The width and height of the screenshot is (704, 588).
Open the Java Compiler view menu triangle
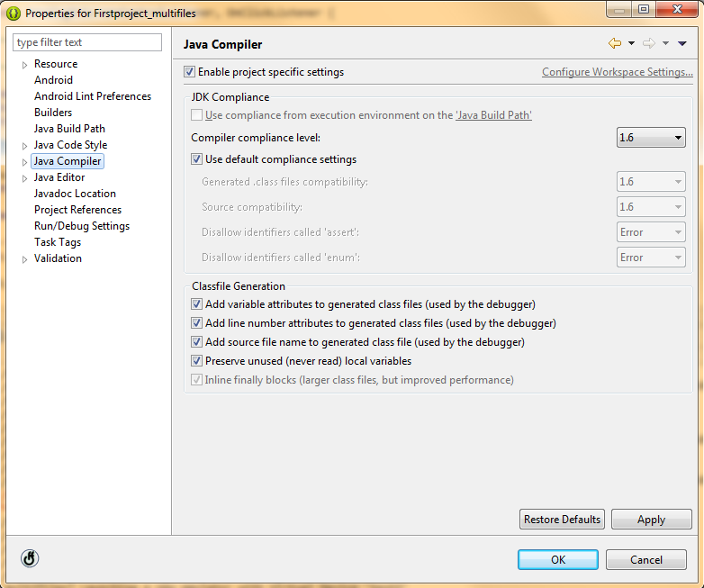click(x=682, y=43)
